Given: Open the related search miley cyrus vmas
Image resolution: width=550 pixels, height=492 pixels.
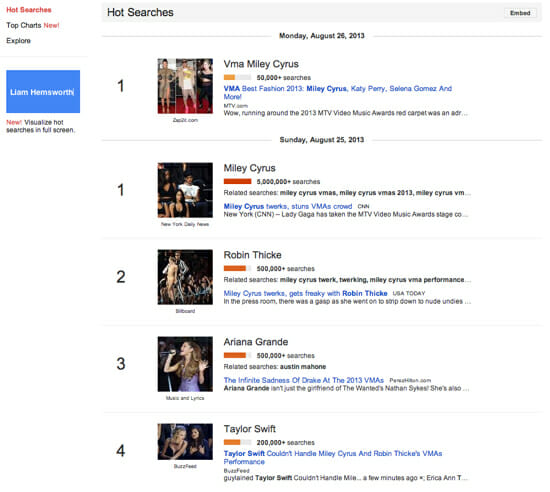Looking at the screenshot, I should point(308,193).
